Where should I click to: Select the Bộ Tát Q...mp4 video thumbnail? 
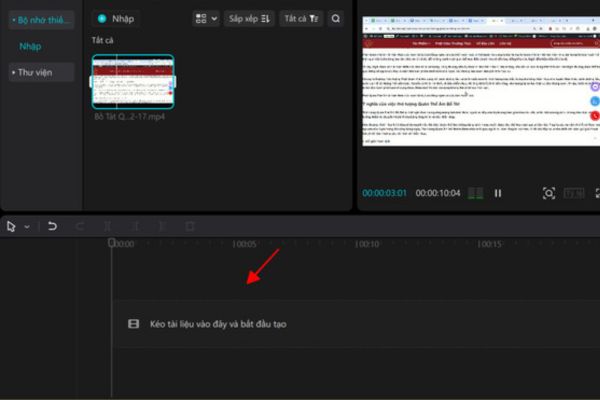coord(132,82)
